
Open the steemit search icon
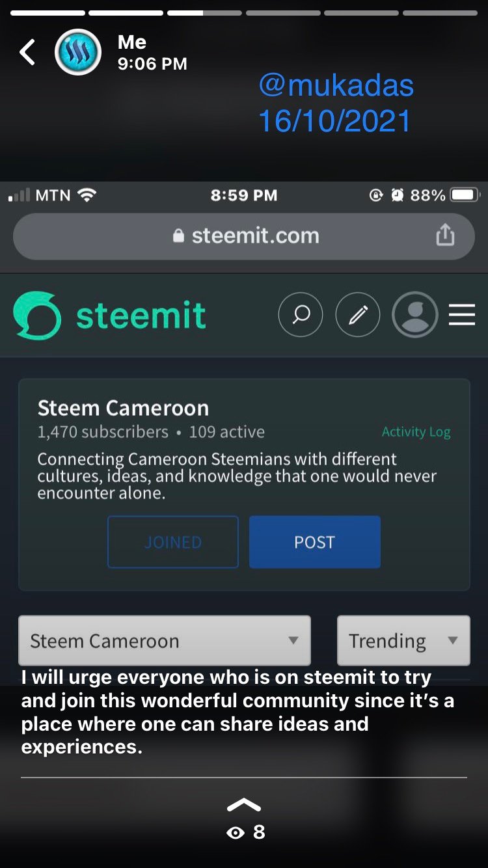pyautogui.click(x=300, y=315)
